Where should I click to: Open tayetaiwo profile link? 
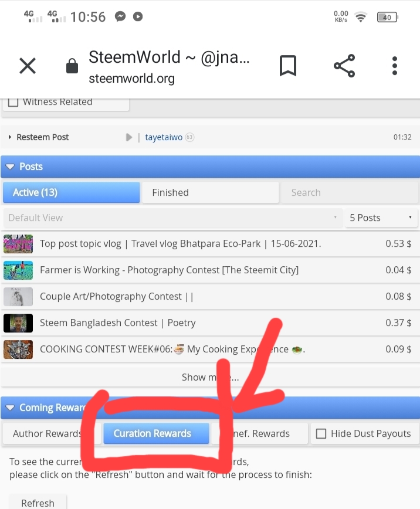tap(164, 137)
